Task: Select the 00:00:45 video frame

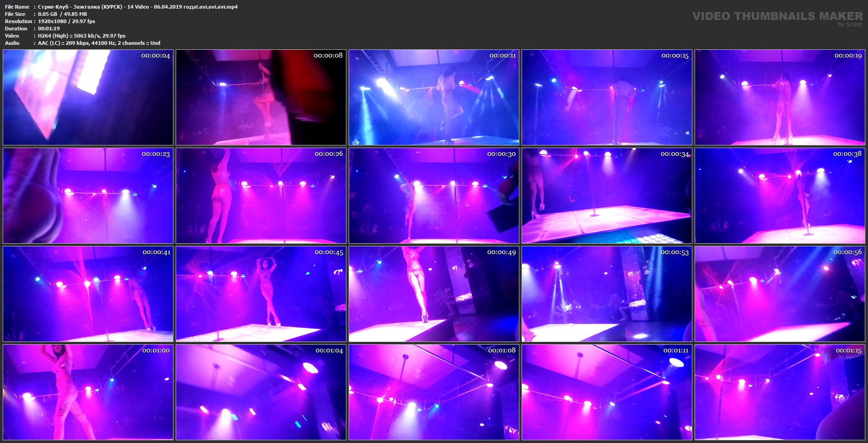Action: [x=261, y=294]
